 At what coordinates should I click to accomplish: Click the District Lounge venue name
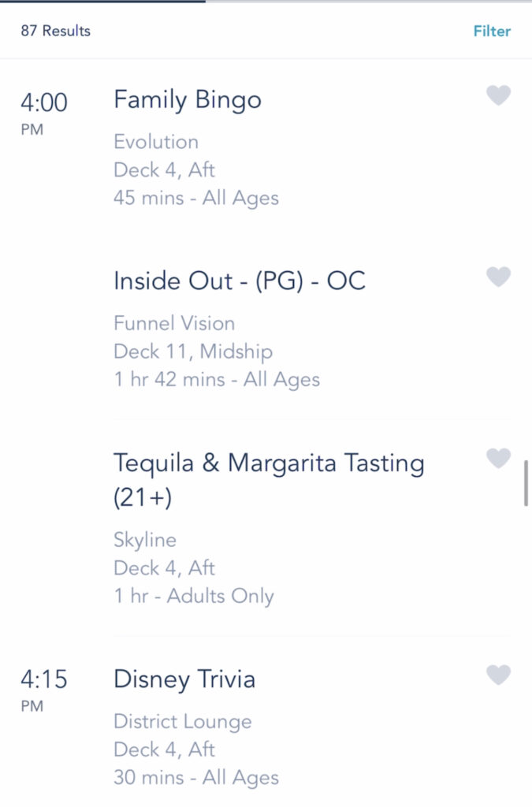click(183, 722)
